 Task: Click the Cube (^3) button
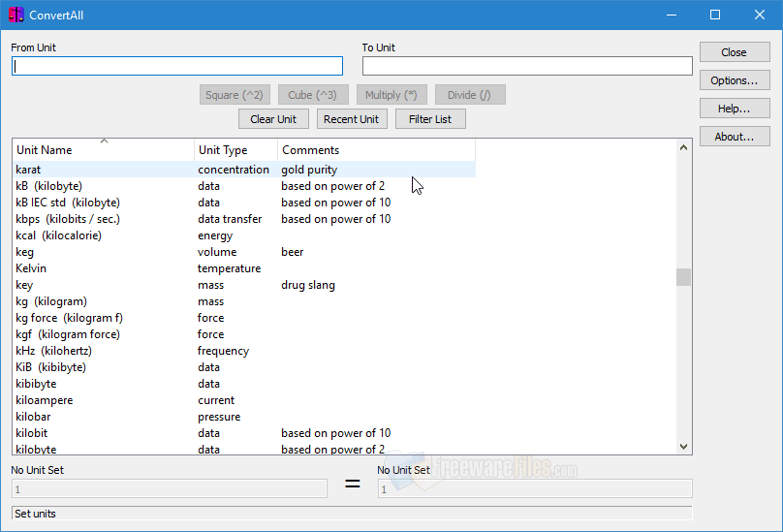(x=313, y=95)
